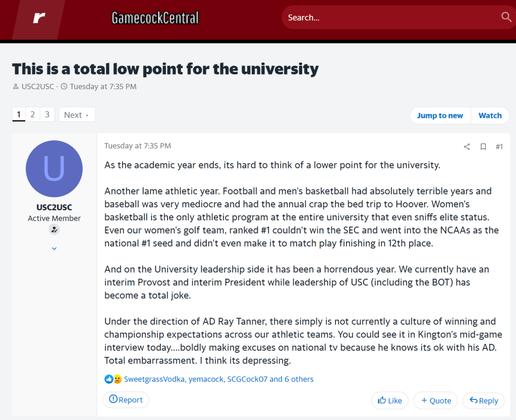Viewport: 516px width, 420px height.
Task: Report the first post
Action: click(x=126, y=400)
